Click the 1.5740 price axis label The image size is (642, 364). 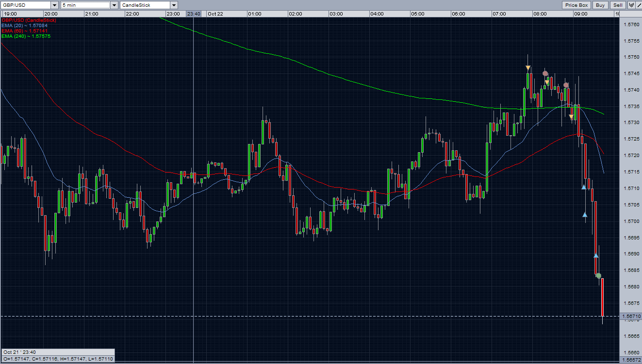point(631,90)
